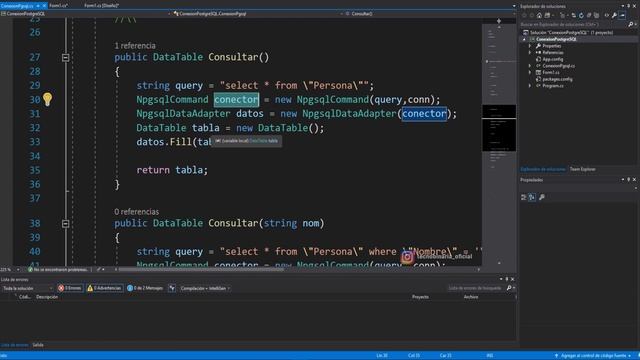
Task: Click the Collapse All icon in Solution Explorer
Action: 589,16
